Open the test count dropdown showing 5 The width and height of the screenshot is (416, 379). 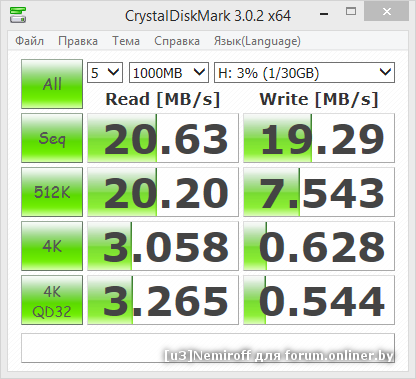click(x=105, y=72)
